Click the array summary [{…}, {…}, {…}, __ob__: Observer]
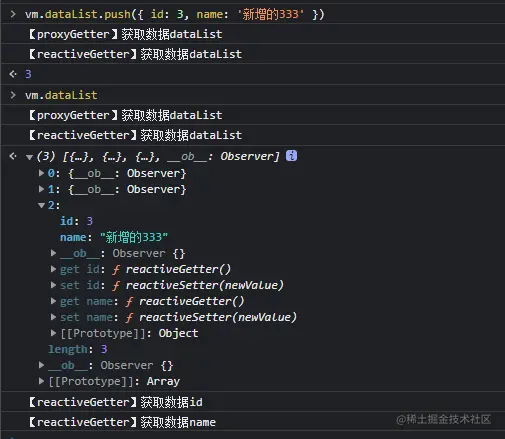505x439 pixels. pos(171,156)
